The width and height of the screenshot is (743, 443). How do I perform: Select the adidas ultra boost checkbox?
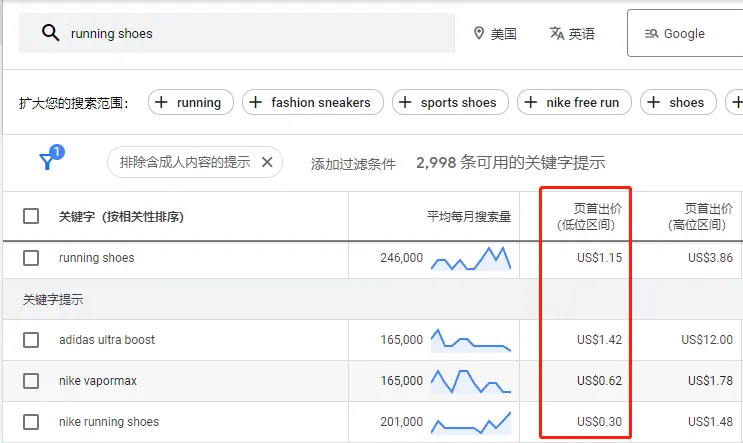click(31, 340)
